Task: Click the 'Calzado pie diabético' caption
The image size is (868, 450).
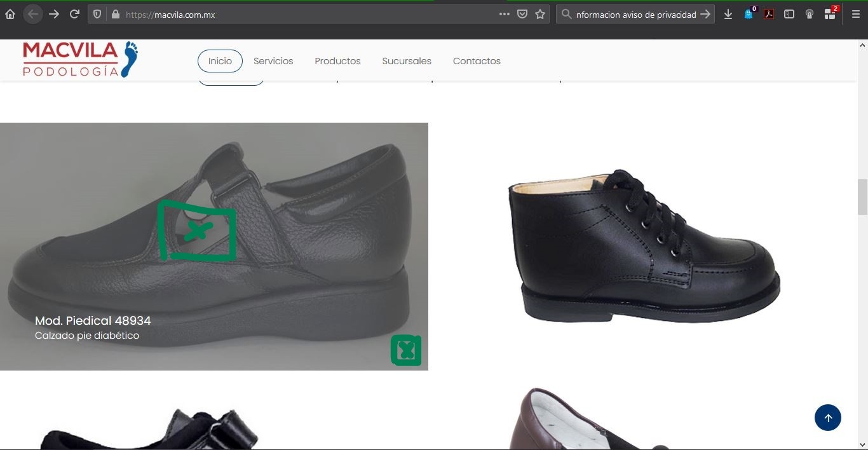Action: [x=87, y=336]
